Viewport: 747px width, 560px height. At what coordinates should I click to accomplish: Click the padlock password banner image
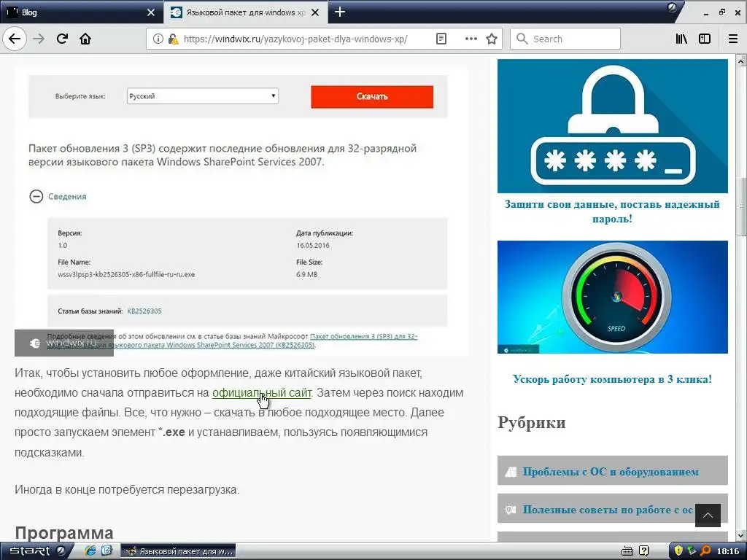pyautogui.click(x=612, y=125)
